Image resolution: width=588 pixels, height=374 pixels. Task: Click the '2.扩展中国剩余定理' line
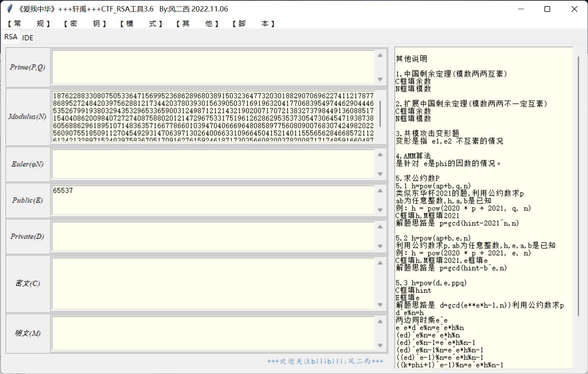(471, 104)
